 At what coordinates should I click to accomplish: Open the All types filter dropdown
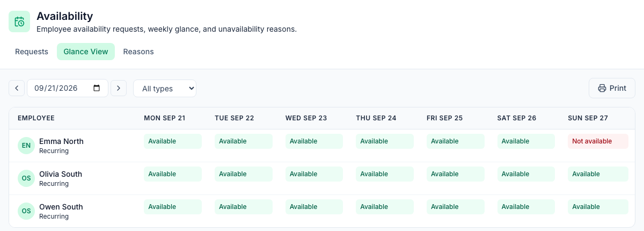click(165, 88)
